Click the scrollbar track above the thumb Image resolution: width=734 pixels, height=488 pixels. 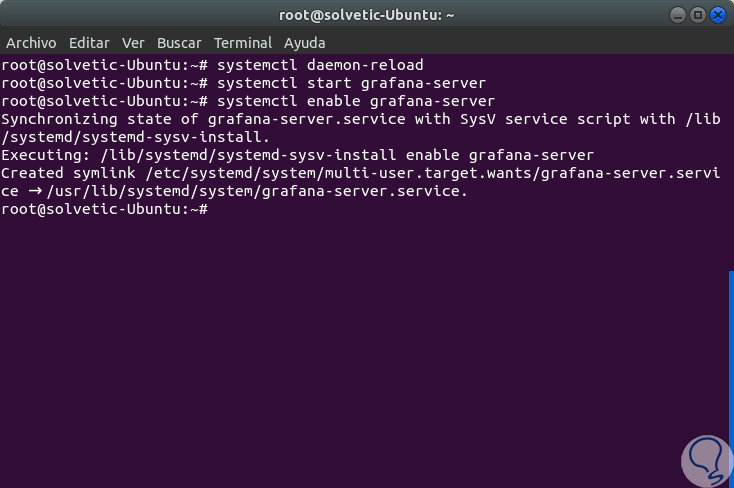(728, 160)
